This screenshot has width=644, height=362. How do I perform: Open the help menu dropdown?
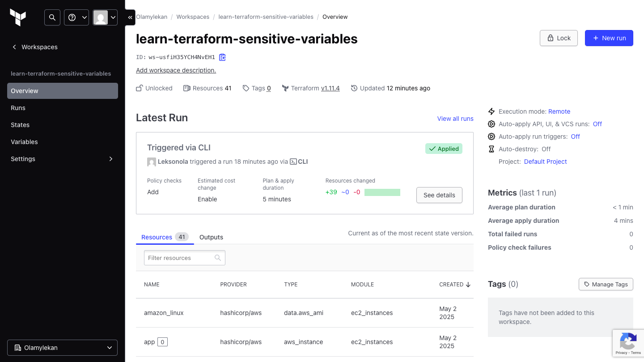pos(76,17)
